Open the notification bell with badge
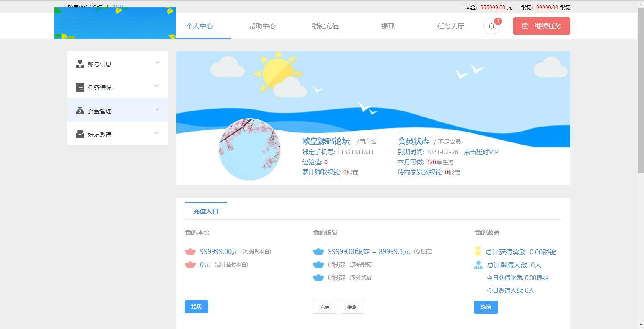 click(x=491, y=26)
